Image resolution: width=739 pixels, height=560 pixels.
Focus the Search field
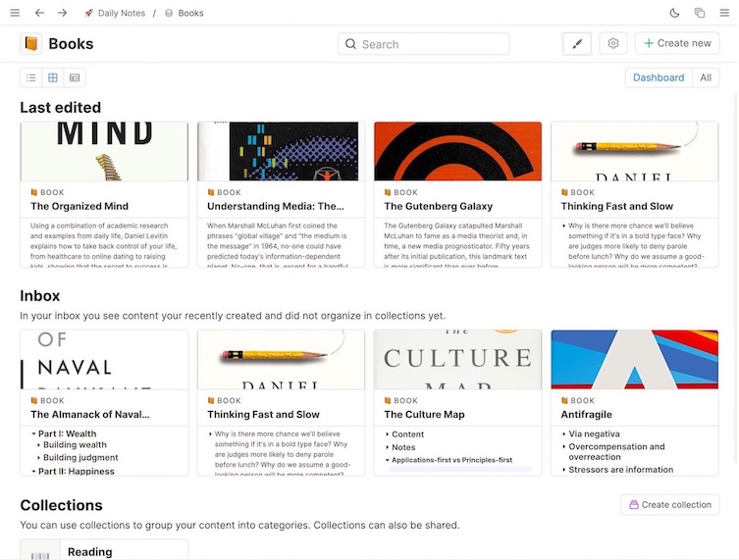(x=424, y=44)
